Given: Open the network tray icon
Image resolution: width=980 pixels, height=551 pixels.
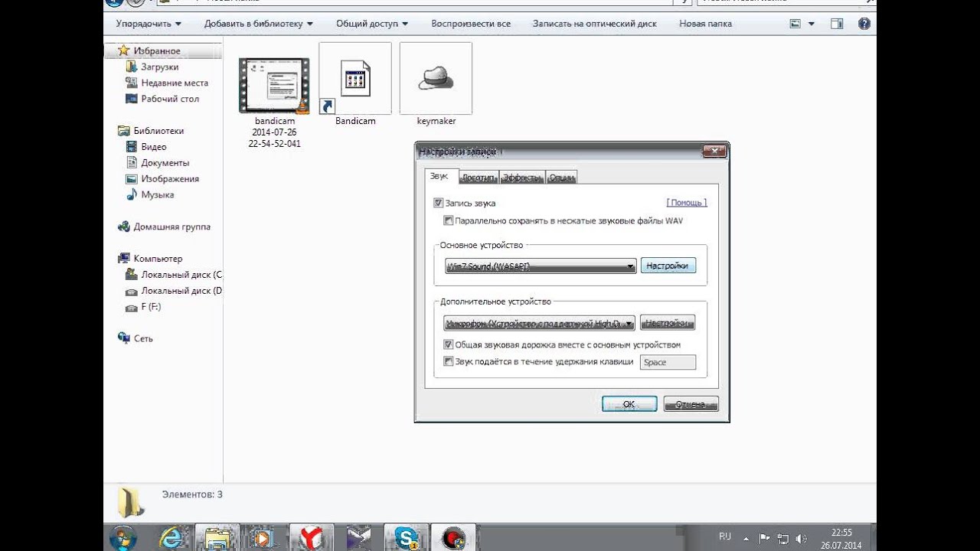Looking at the screenshot, I should point(782,538).
